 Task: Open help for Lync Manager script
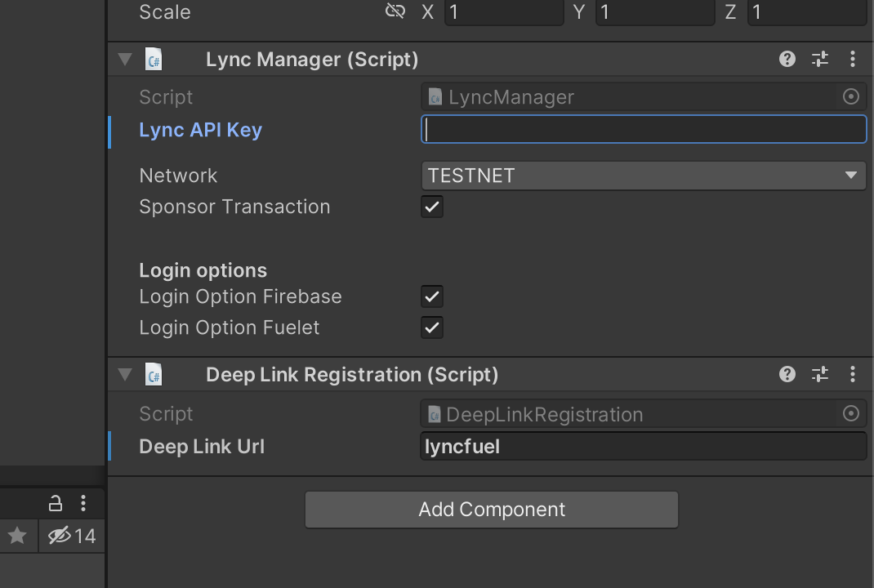[787, 59]
